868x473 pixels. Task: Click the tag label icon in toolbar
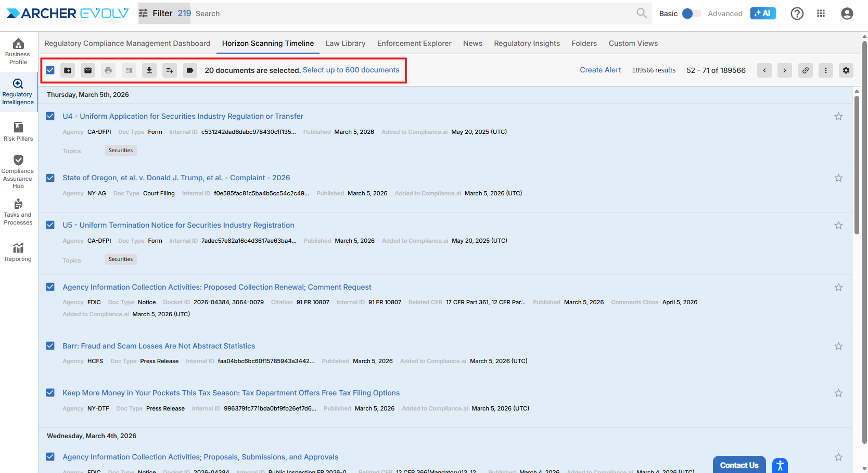[190, 70]
